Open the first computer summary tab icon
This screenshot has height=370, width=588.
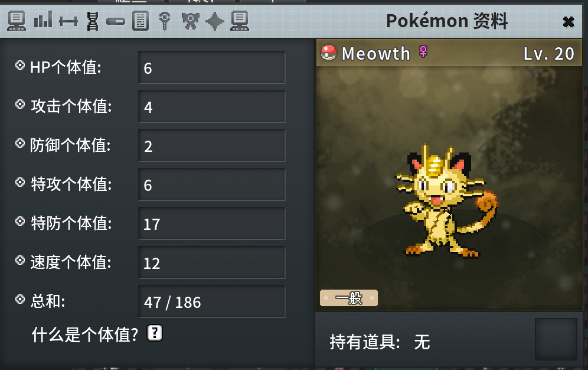tap(17, 21)
